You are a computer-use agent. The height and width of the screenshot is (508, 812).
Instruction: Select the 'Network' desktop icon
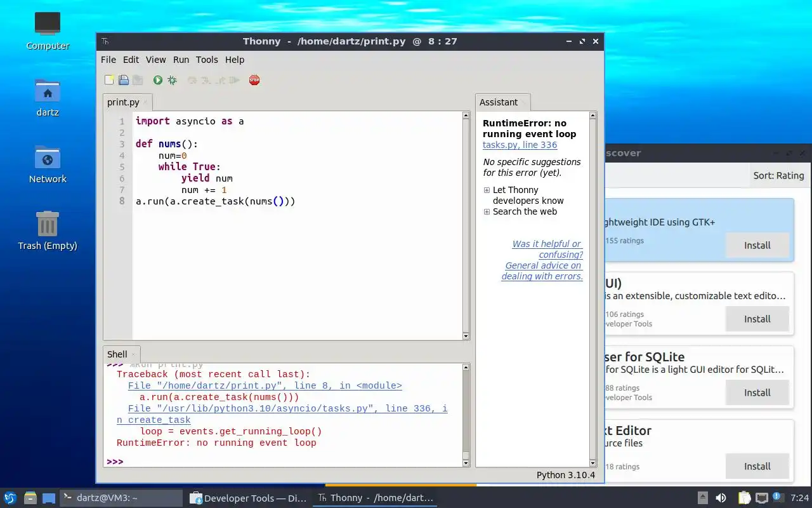[x=48, y=164]
